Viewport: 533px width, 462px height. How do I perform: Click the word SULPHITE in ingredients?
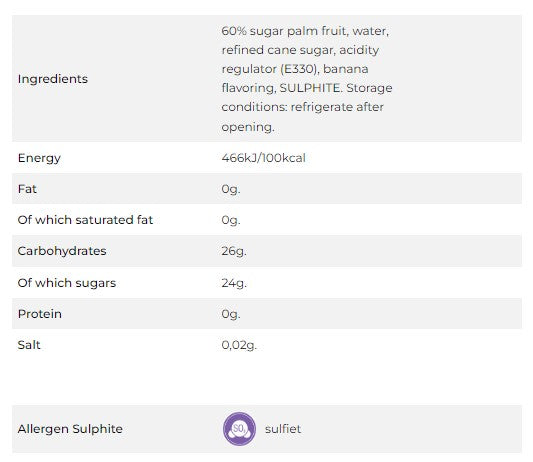[310, 88]
